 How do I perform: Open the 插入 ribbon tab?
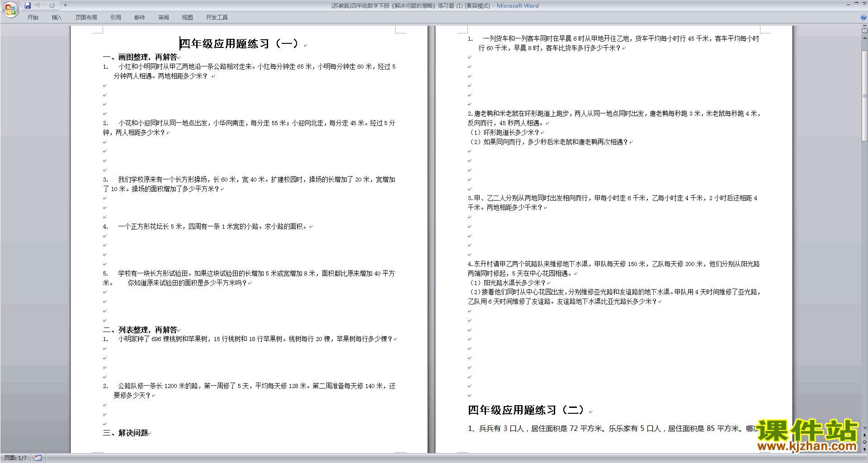point(57,18)
